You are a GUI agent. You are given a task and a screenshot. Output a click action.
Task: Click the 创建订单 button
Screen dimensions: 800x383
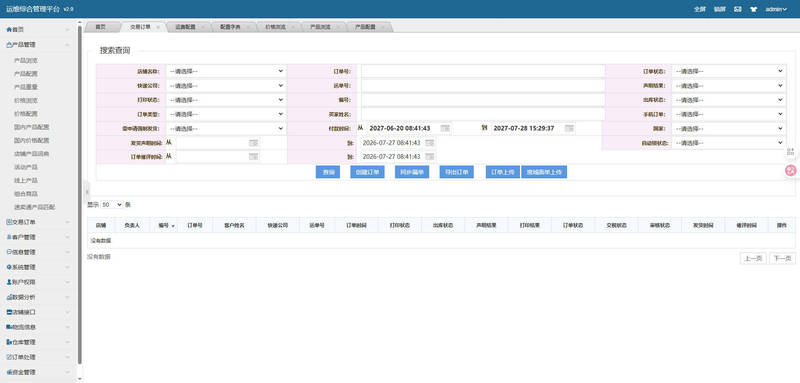[x=367, y=172]
